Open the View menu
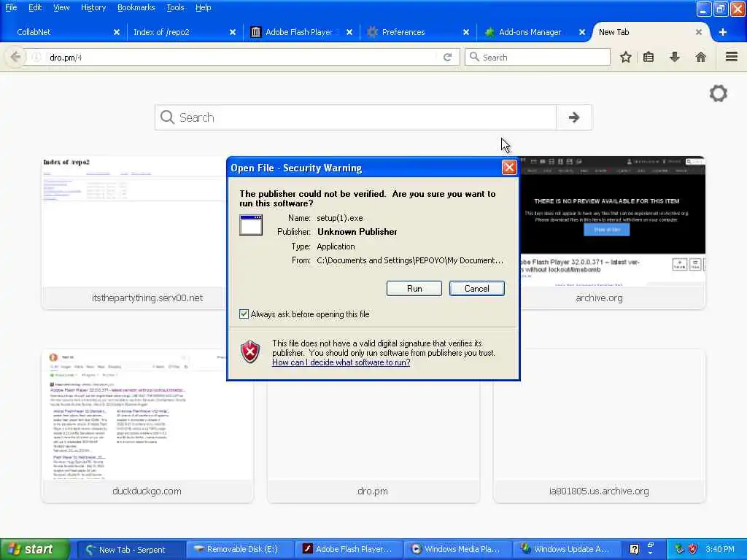The height and width of the screenshot is (560, 747). [x=61, y=7]
